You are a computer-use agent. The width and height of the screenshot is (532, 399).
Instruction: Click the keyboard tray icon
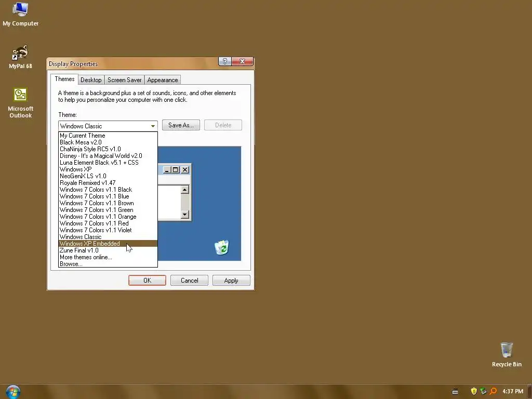coord(455,392)
